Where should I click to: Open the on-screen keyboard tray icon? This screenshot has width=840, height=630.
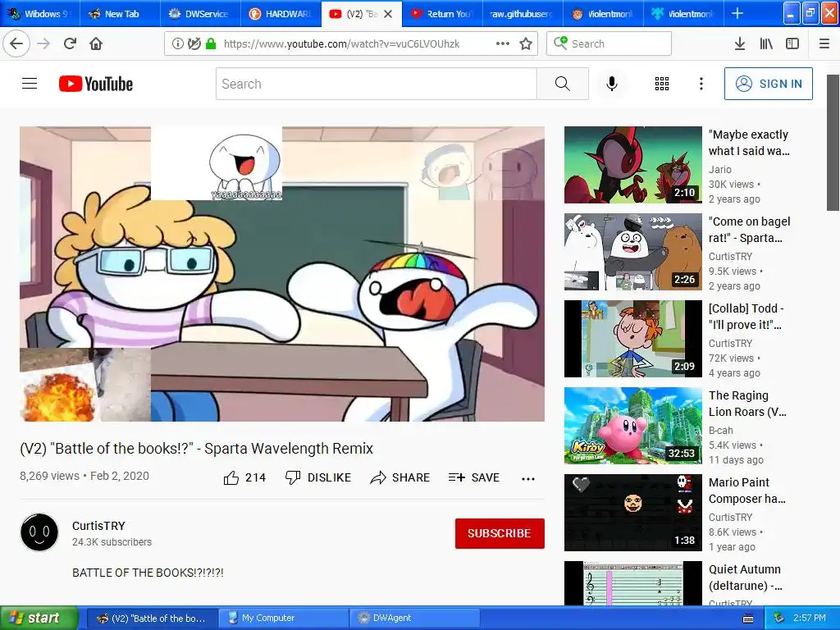coord(748,619)
